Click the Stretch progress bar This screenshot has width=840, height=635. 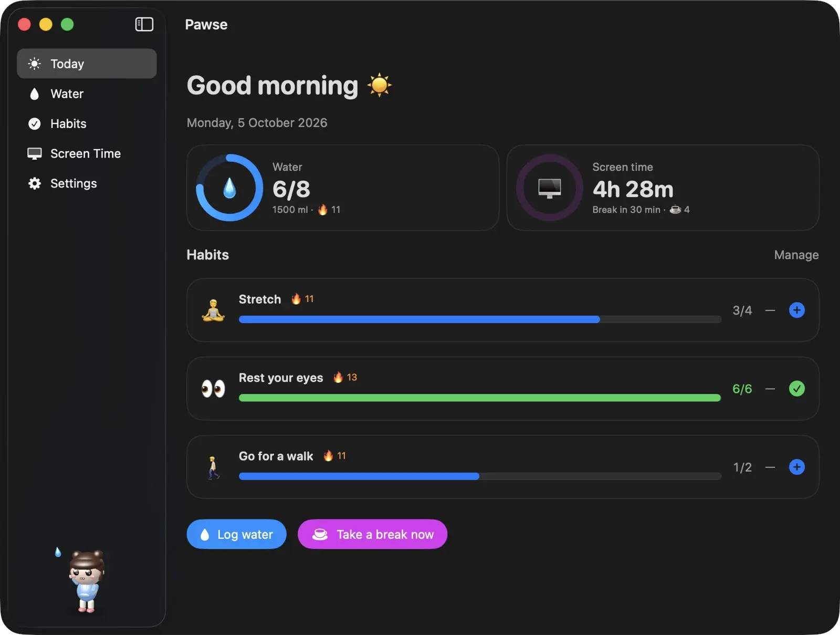click(x=480, y=319)
